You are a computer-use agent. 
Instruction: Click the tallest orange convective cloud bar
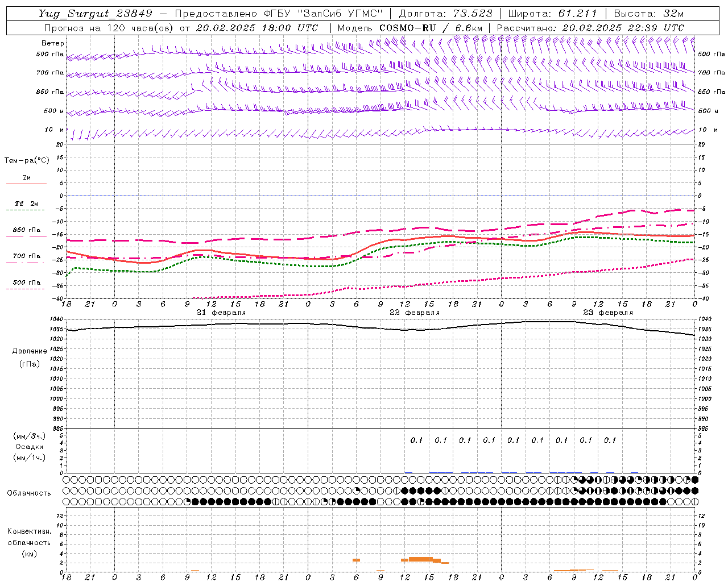(421, 559)
